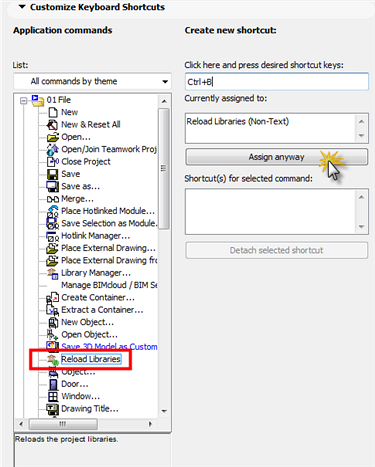375x467 pixels.
Task: Click the New & Reset All icon
Action: coord(52,125)
